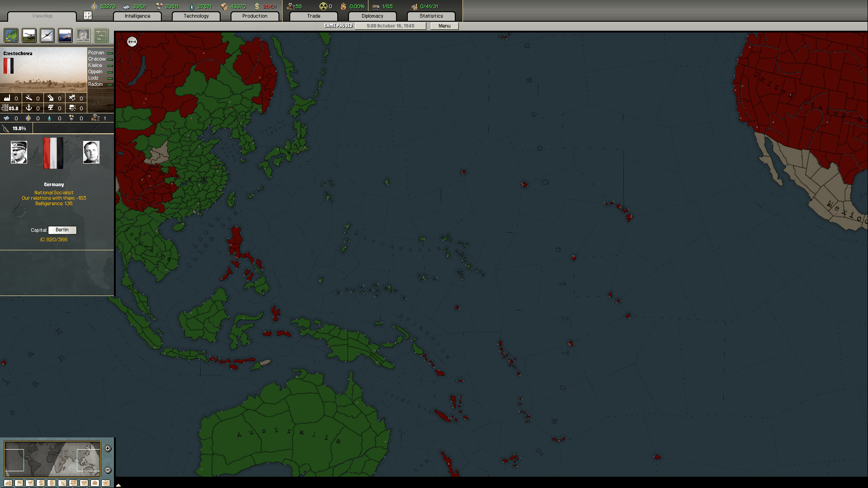Expand message log with bottom arrow
The height and width of the screenshot is (488, 868).
(118, 485)
